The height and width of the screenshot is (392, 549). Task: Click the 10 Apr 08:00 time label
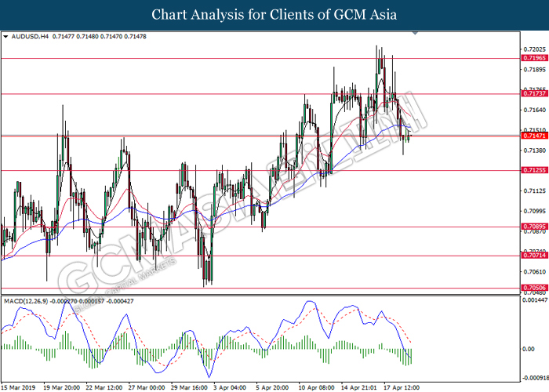pyautogui.click(x=318, y=387)
